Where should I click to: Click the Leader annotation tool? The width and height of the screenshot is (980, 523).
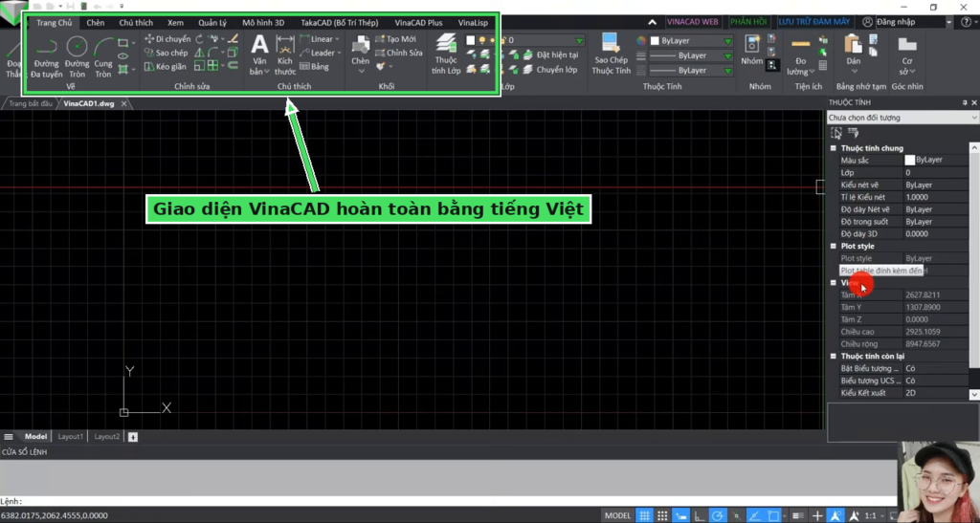(x=320, y=53)
